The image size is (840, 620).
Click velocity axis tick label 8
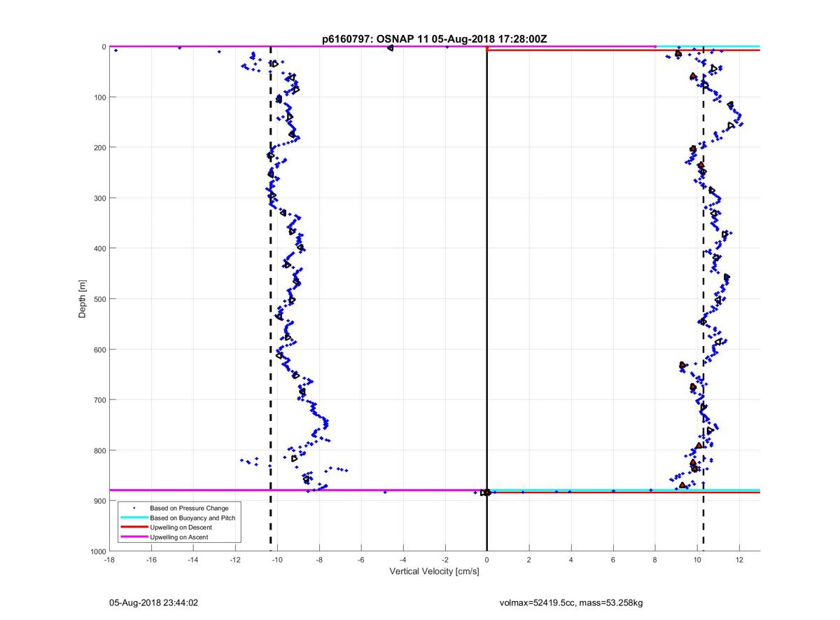click(x=655, y=560)
